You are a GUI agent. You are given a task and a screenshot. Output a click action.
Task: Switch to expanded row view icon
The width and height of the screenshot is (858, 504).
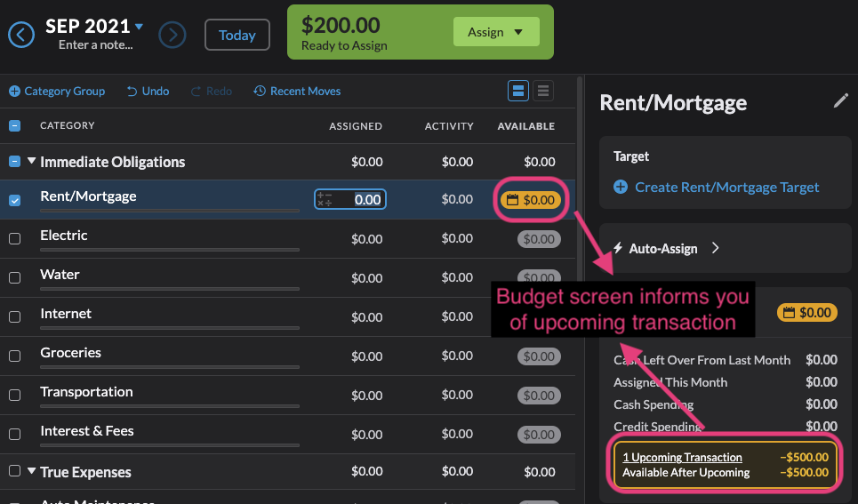pyautogui.click(x=517, y=91)
